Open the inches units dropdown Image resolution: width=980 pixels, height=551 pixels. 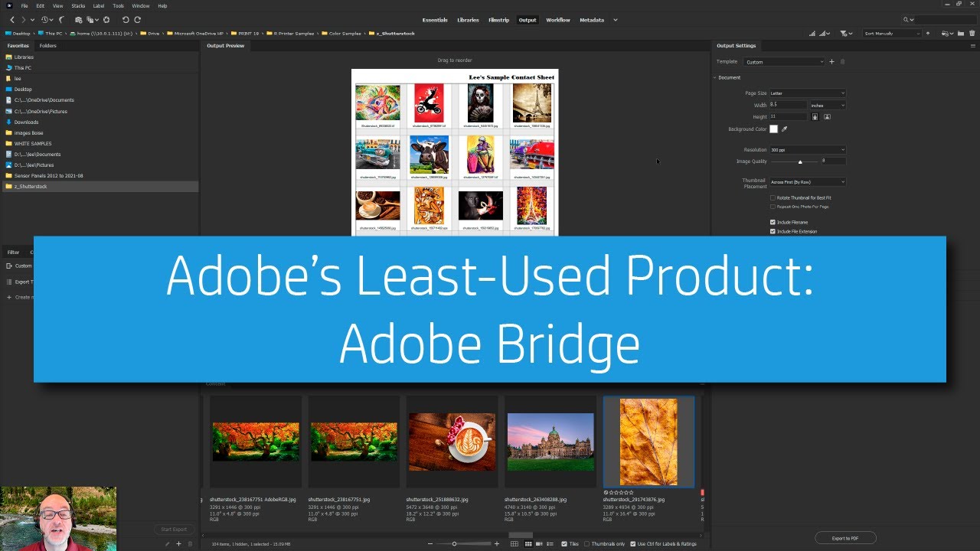pos(828,105)
